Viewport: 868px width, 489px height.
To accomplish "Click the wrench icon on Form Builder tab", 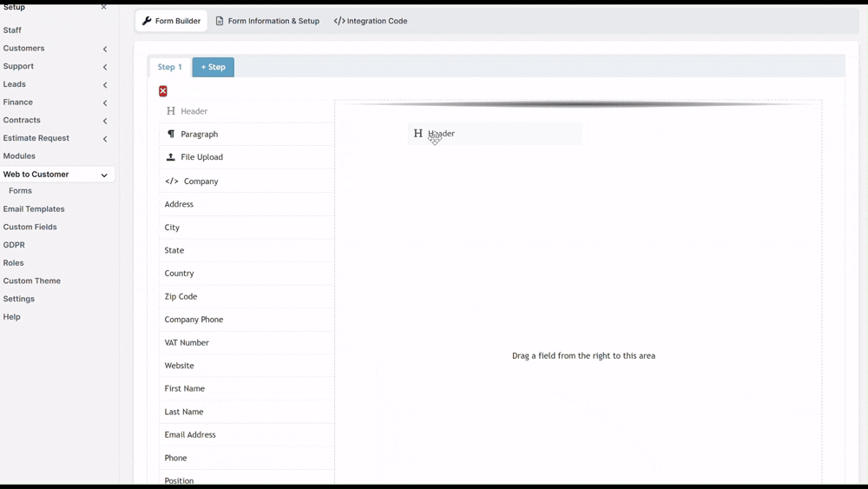I will 147,21.
